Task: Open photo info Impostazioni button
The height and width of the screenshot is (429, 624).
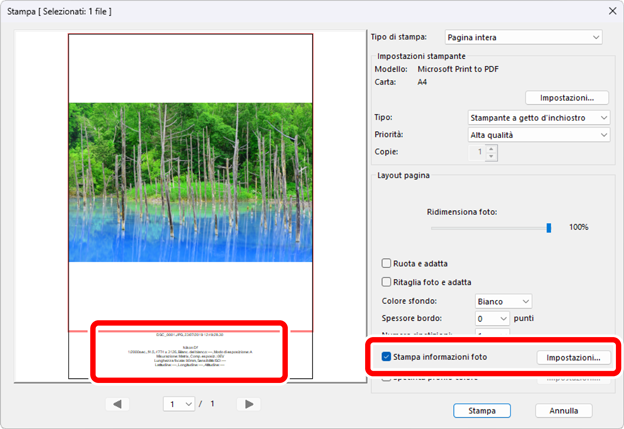Action: coord(573,357)
